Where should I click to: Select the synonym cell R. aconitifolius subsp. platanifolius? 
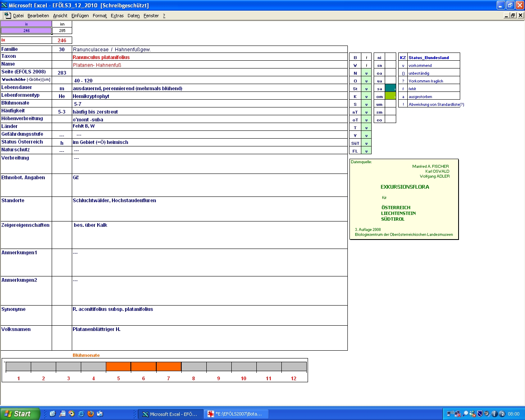pos(210,315)
